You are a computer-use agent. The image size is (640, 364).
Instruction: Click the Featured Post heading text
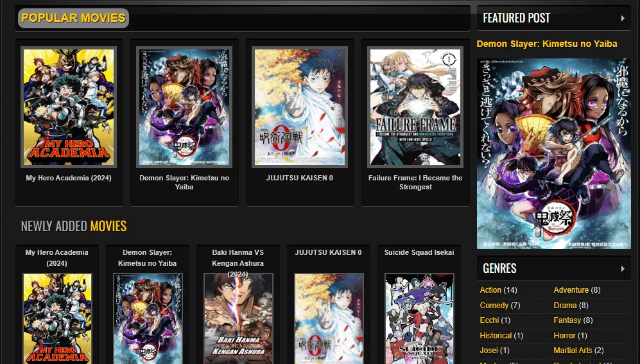pos(516,19)
